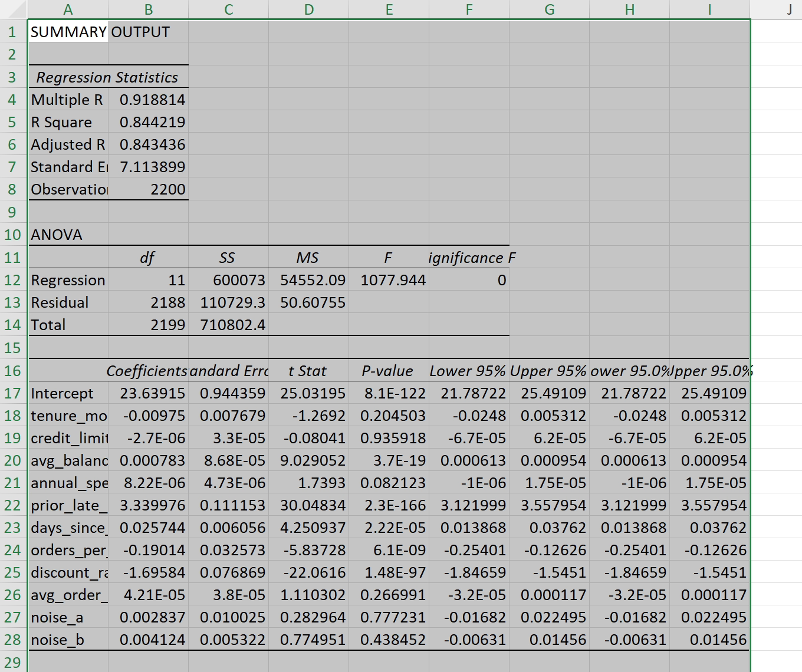The height and width of the screenshot is (672, 802).
Task: Click Residual MS value 50.60755
Action: [309, 302]
